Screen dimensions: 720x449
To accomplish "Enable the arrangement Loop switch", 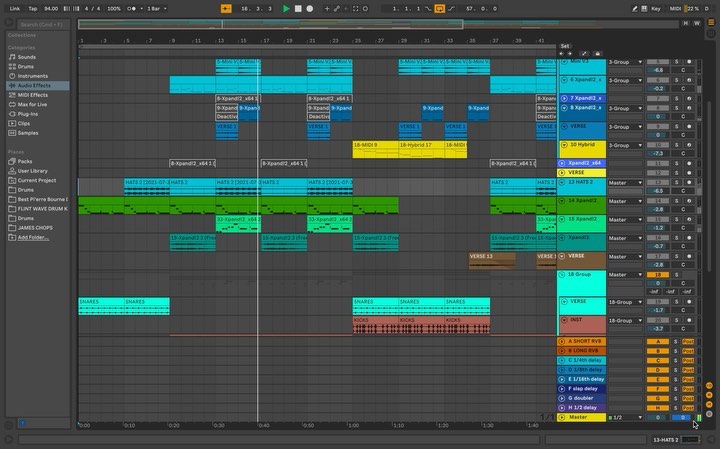I will (x=439, y=8).
